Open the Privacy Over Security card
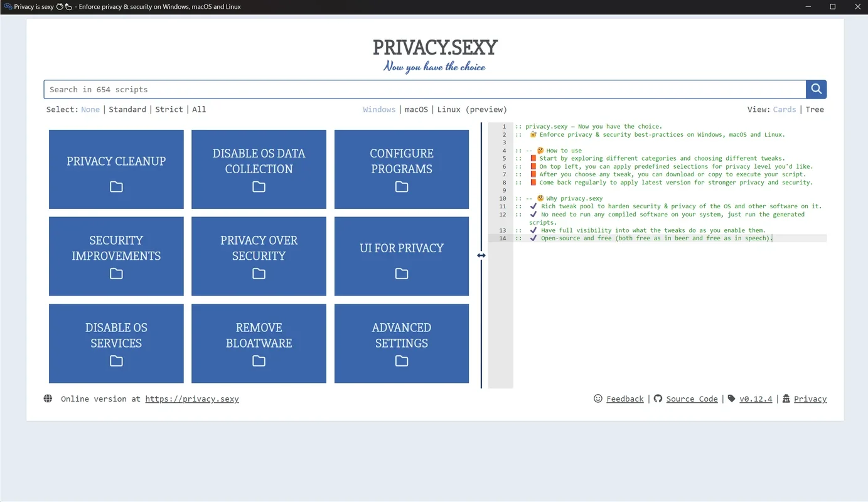868x502 pixels. coord(259,256)
